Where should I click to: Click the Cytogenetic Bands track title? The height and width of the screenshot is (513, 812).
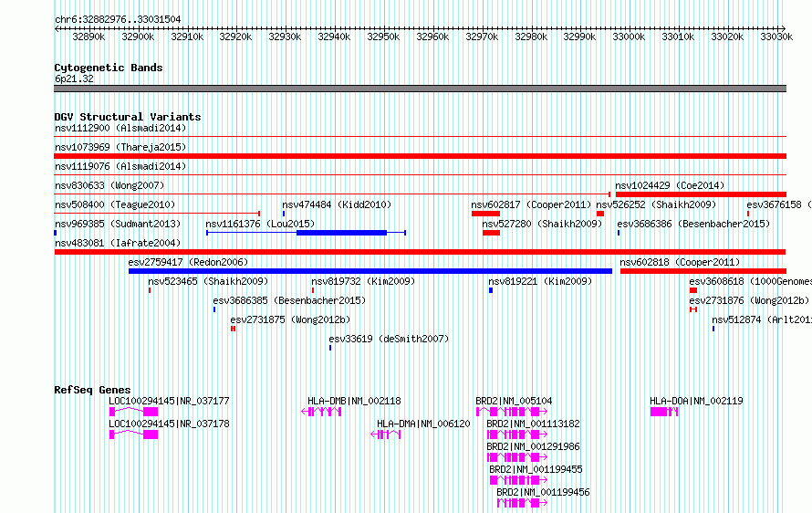click(x=109, y=68)
